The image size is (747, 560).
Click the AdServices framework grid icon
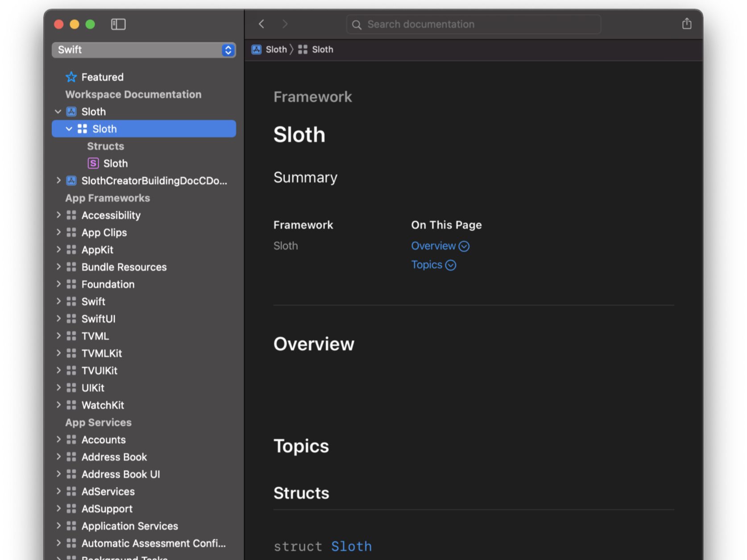point(71,491)
